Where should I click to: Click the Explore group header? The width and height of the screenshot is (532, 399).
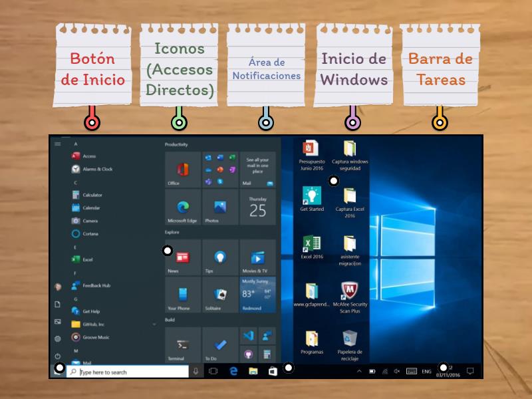(172, 232)
